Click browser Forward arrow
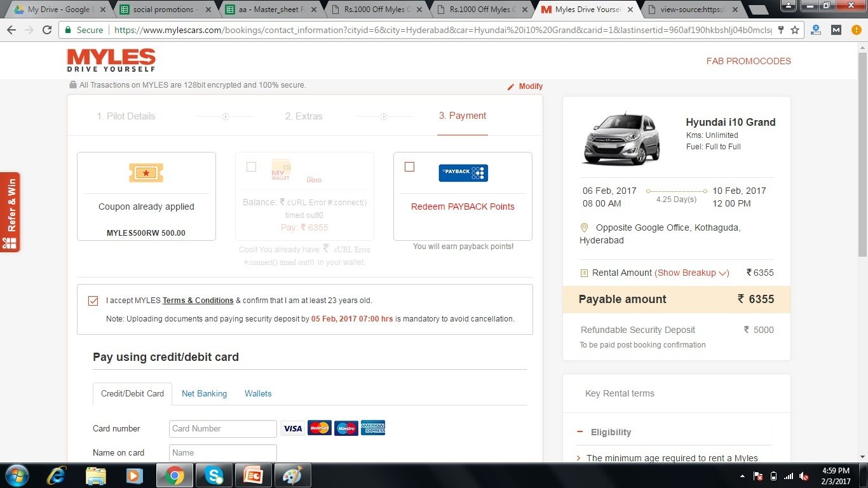 pyautogui.click(x=29, y=30)
